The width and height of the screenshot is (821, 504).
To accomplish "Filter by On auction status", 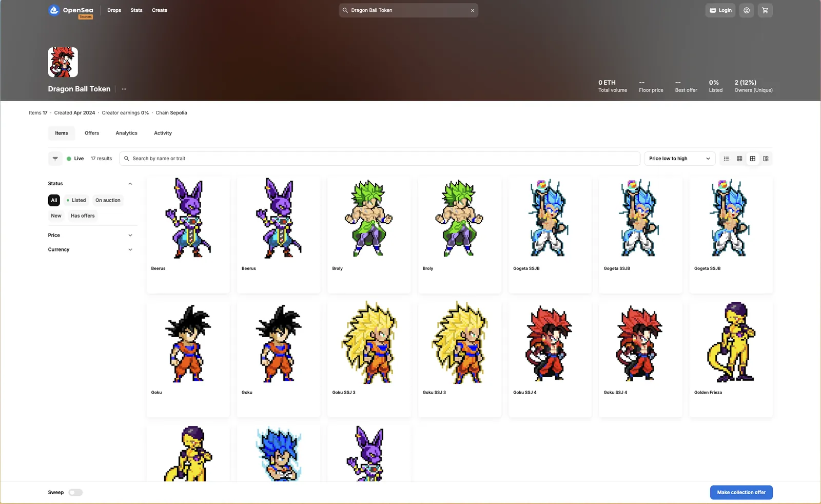I will [x=108, y=200].
